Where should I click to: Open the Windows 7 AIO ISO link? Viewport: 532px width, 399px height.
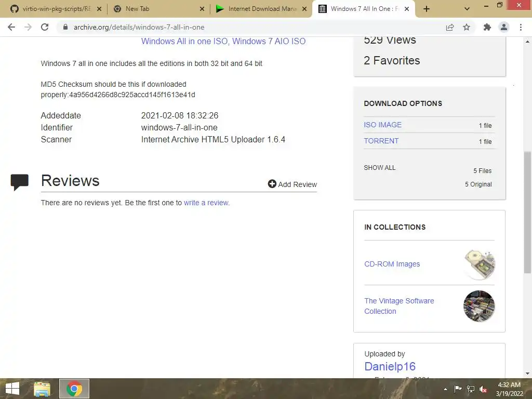click(269, 41)
